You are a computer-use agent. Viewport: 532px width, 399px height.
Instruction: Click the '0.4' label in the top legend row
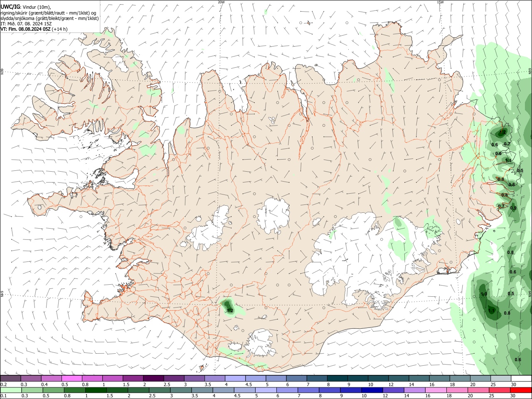[44, 384]
